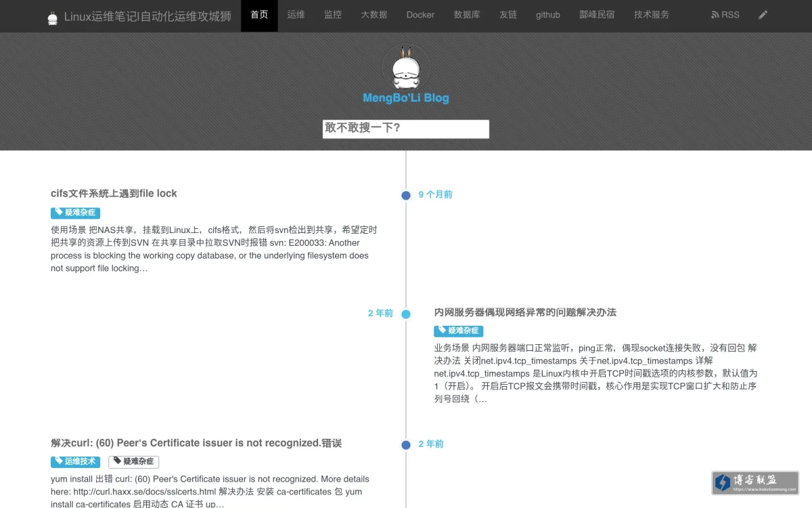Open the github menu item

coord(548,15)
